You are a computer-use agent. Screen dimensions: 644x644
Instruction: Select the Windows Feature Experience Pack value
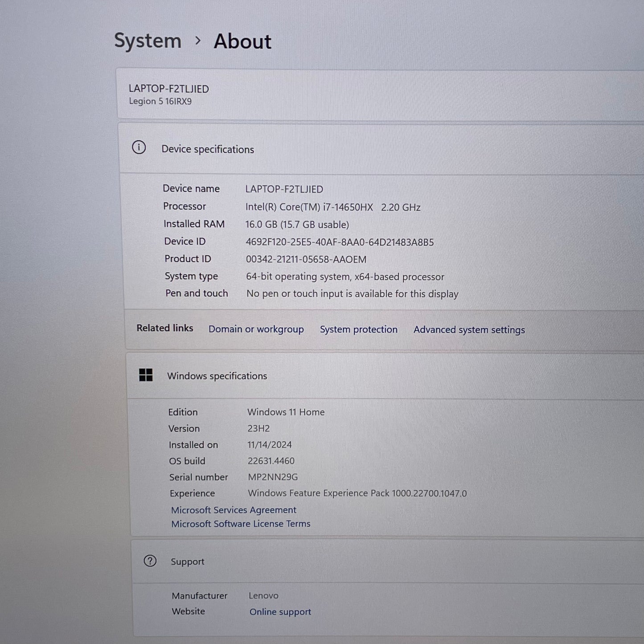tap(357, 493)
